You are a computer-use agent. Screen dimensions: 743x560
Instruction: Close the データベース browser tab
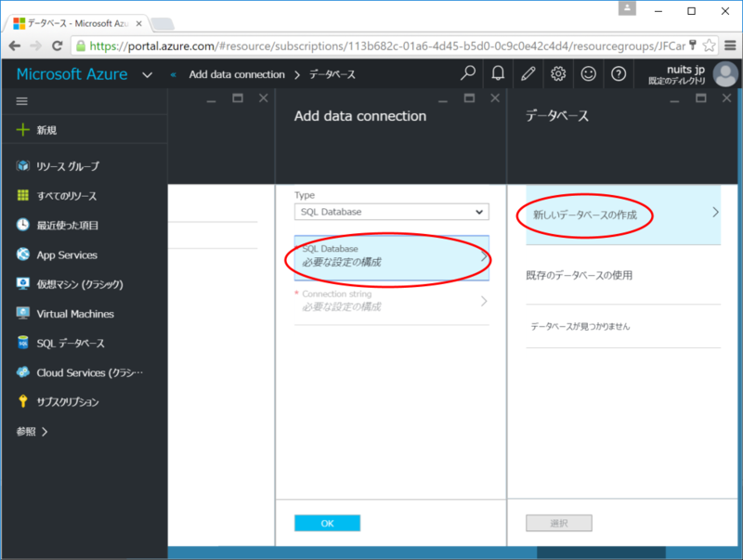(x=138, y=23)
